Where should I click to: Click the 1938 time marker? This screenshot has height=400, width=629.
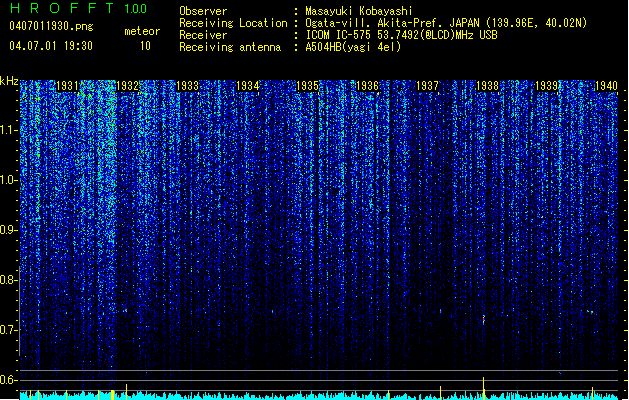click(x=487, y=86)
